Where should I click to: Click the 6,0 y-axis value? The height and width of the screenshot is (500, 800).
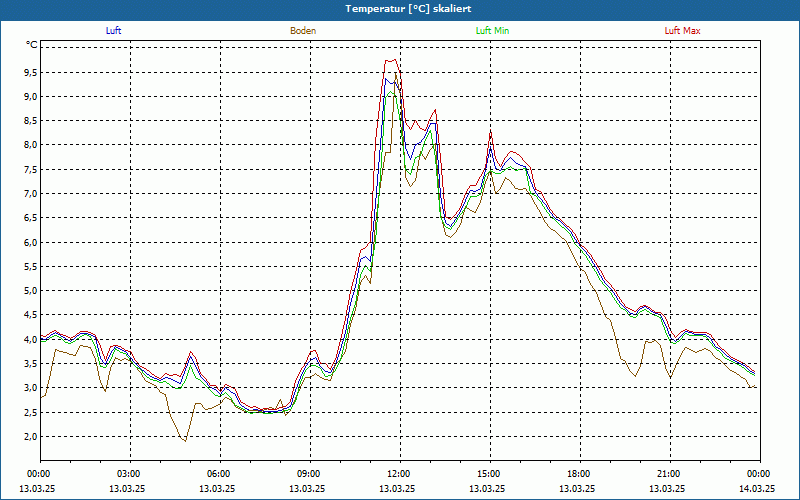coord(31,242)
